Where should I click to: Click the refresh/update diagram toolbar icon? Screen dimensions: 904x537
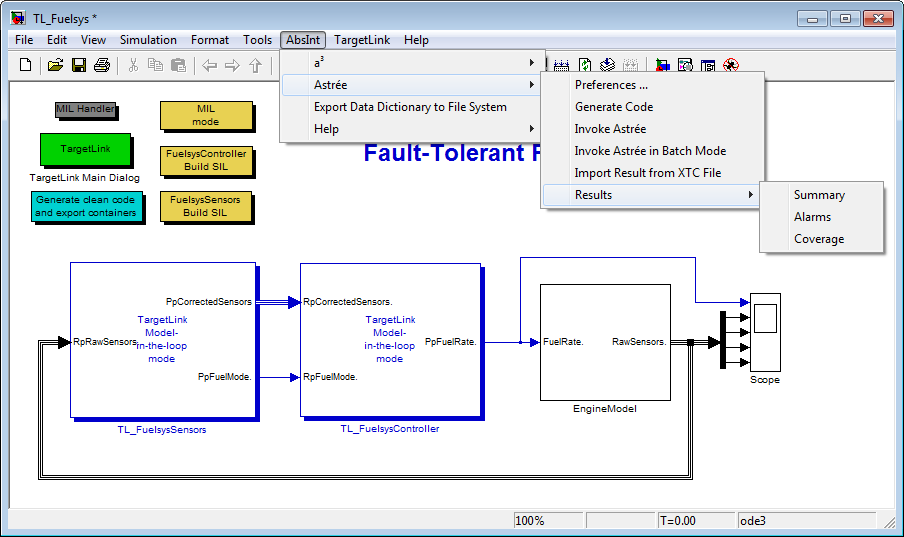pos(585,65)
